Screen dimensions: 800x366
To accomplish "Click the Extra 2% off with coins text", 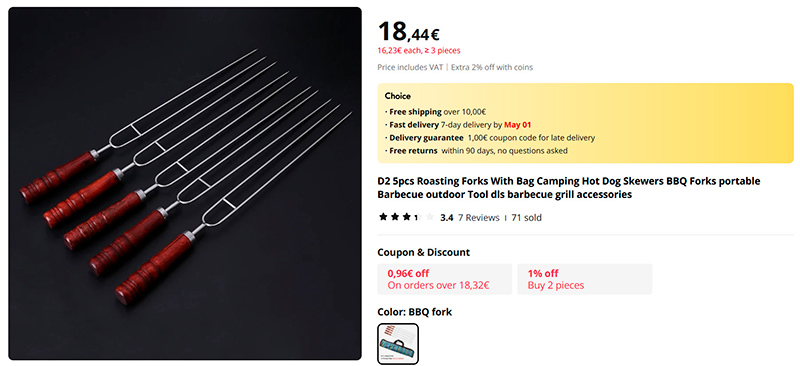I will click(492, 67).
